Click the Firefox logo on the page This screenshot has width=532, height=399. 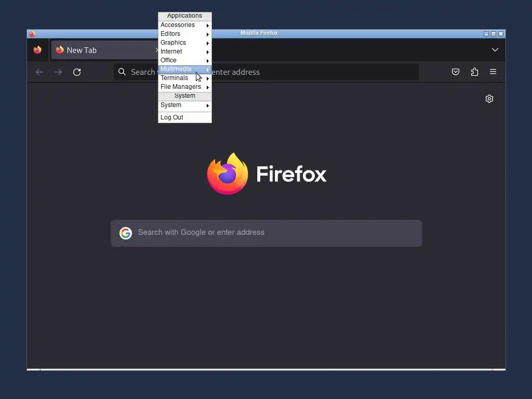228,174
